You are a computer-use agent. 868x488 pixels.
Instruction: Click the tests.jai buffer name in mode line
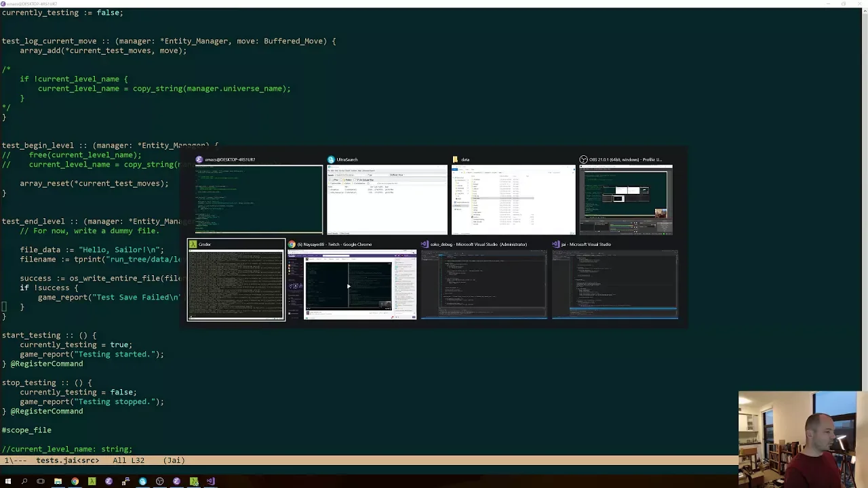[67, 460]
